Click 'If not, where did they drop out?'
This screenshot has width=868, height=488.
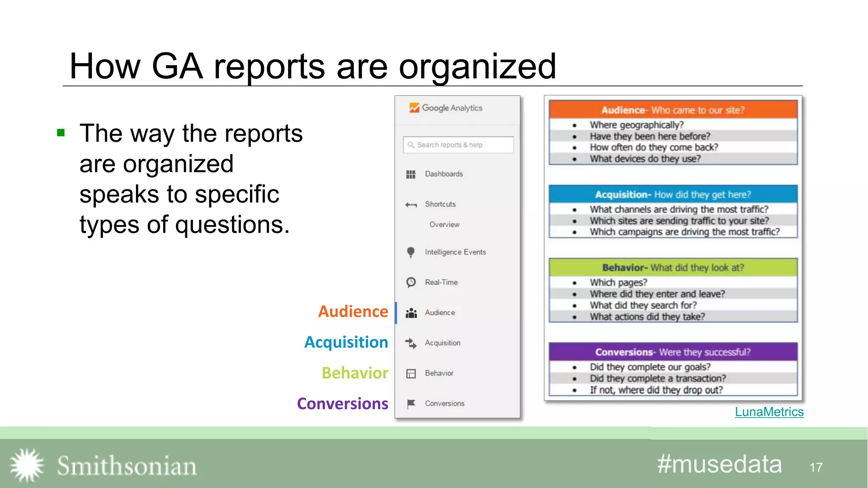[656, 390]
